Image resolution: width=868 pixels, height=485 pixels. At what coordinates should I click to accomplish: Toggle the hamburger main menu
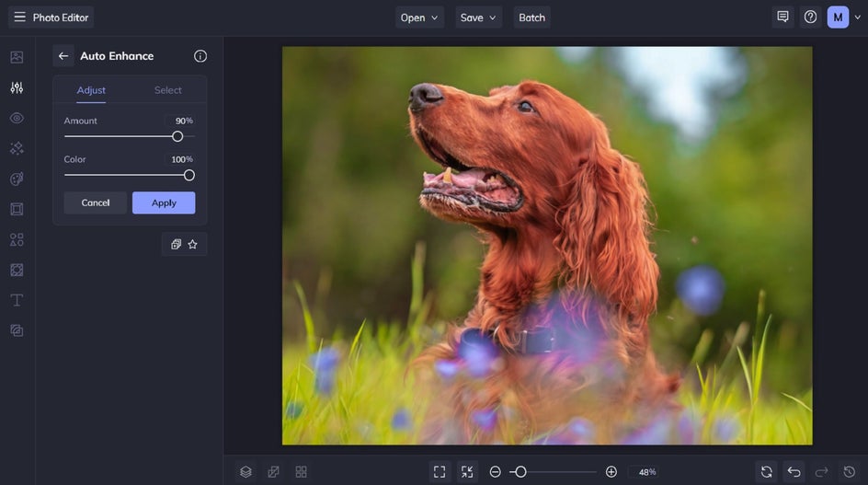pos(19,17)
